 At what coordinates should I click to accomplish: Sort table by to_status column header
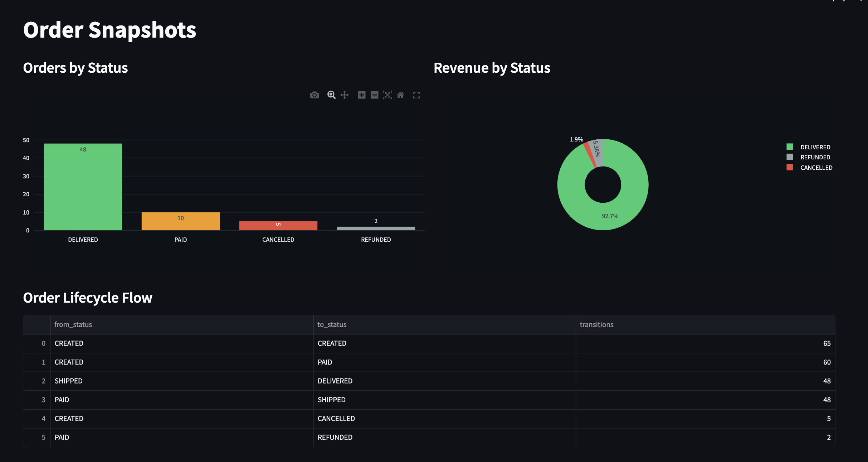pyautogui.click(x=444, y=324)
